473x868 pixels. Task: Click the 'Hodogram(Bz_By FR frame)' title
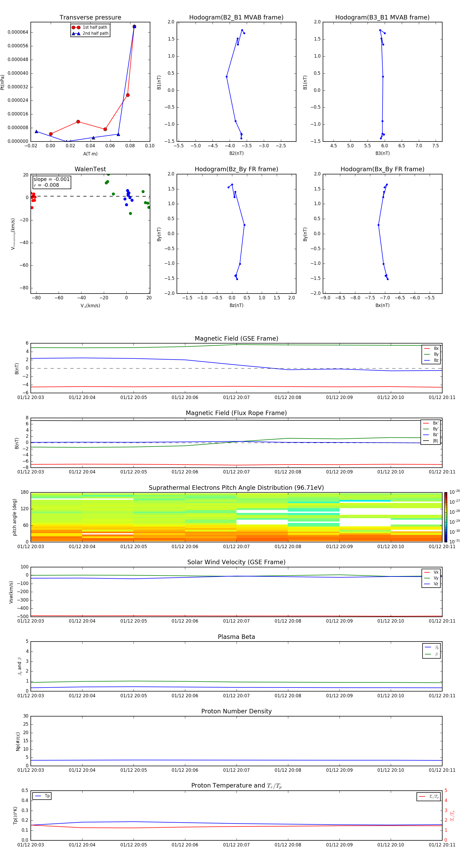(x=236, y=169)
